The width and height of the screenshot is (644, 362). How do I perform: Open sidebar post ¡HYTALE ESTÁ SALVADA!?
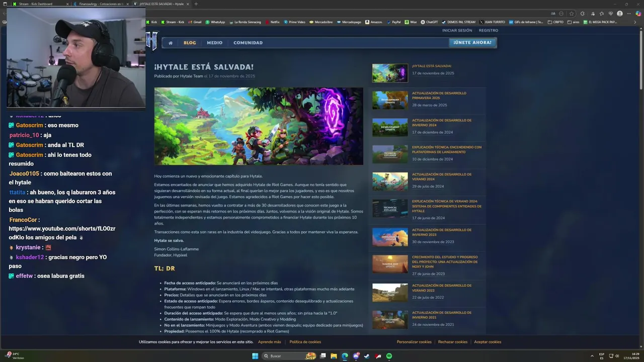pos(431,66)
